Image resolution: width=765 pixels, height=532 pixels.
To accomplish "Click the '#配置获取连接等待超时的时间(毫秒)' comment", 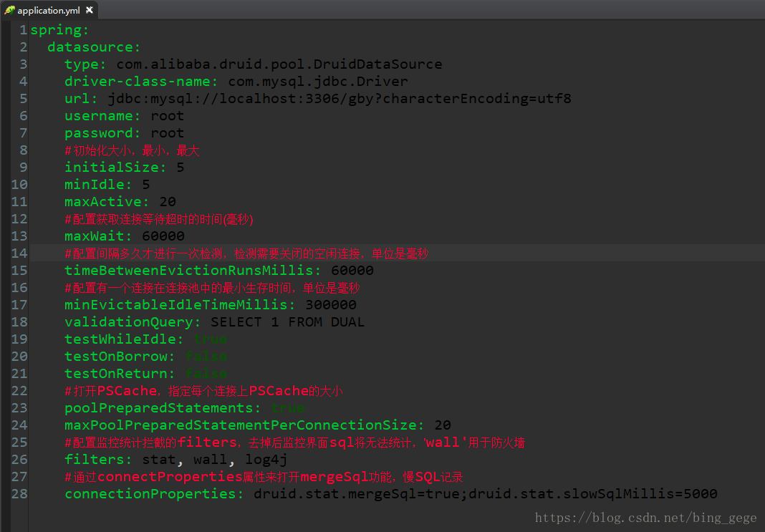I will tap(158, 219).
